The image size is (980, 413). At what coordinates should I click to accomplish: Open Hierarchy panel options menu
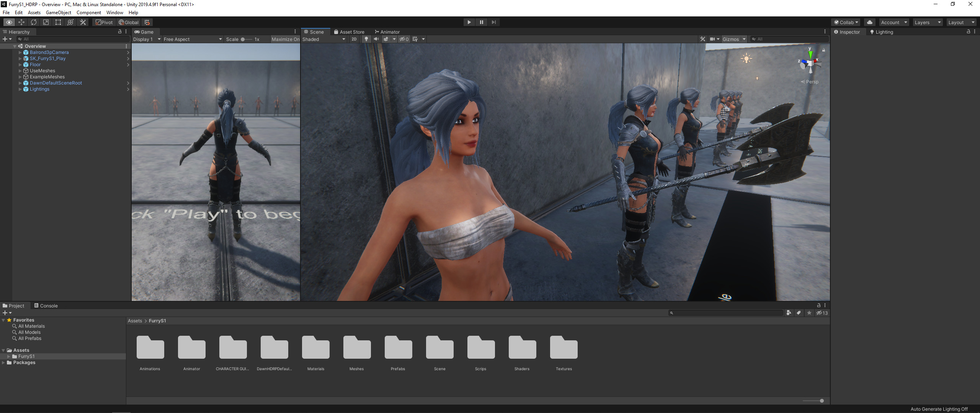click(x=126, y=32)
